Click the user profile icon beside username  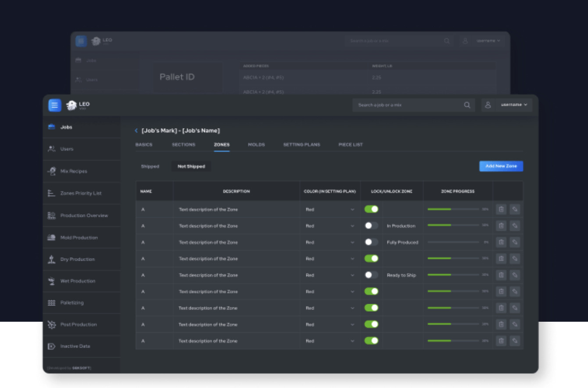point(488,105)
